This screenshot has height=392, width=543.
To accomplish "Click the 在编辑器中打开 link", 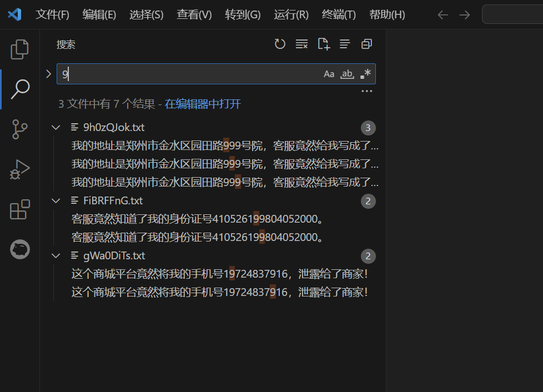I will tap(203, 104).
